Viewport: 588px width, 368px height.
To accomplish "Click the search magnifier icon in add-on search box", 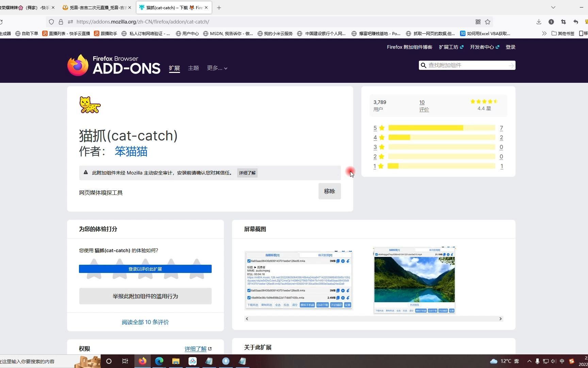I will (x=423, y=65).
